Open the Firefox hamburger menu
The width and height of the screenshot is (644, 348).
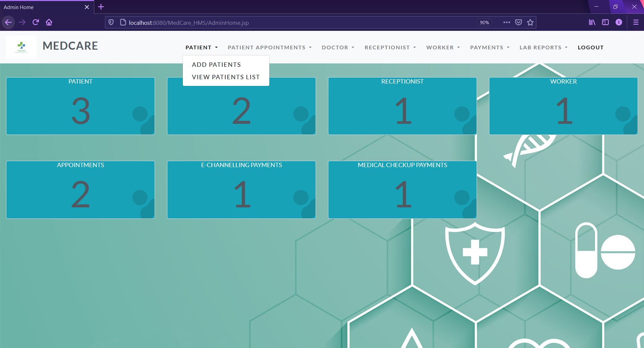(x=636, y=22)
